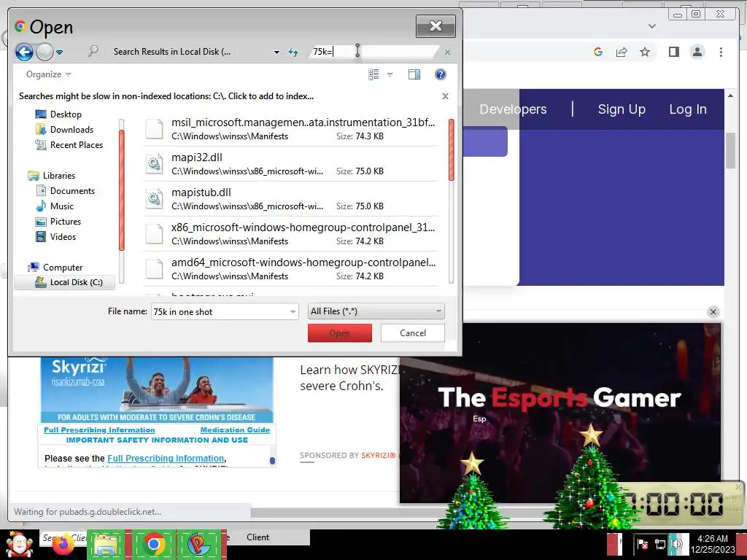Click the file list scrollbar
Image resolution: width=747 pixels, height=560 pixels.
click(x=451, y=150)
